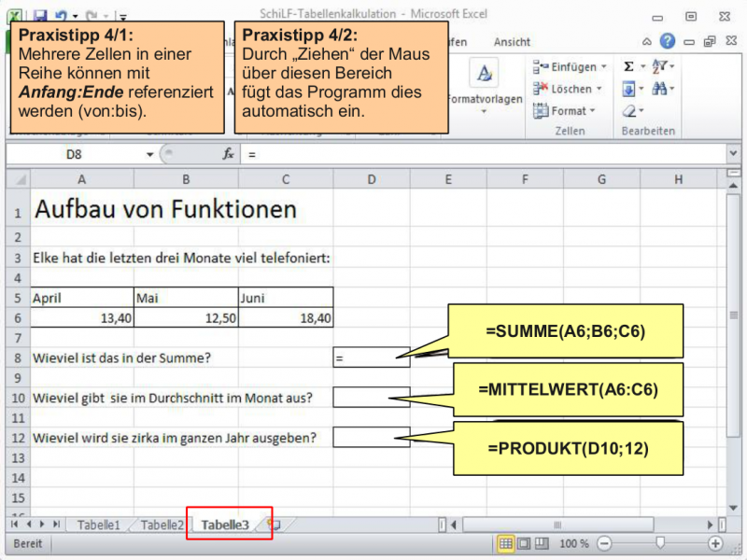Image resolution: width=747 pixels, height=560 pixels.
Task: Select the Sort & Filter icon
Action: (660, 64)
